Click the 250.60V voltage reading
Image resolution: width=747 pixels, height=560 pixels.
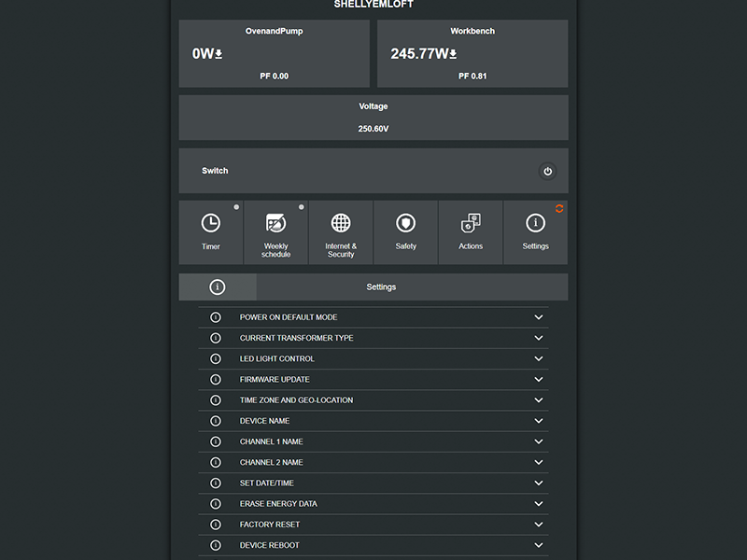(373, 129)
